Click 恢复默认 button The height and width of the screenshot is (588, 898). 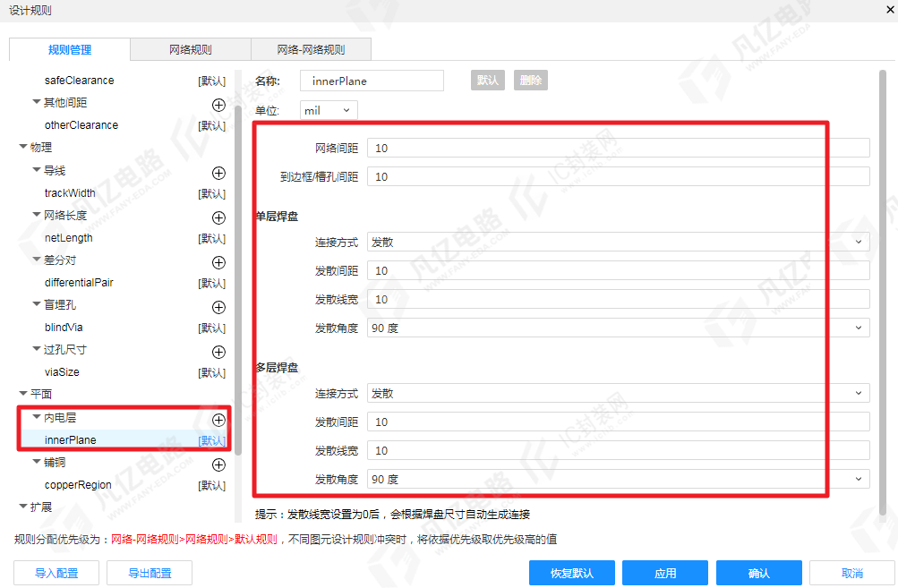(572, 573)
